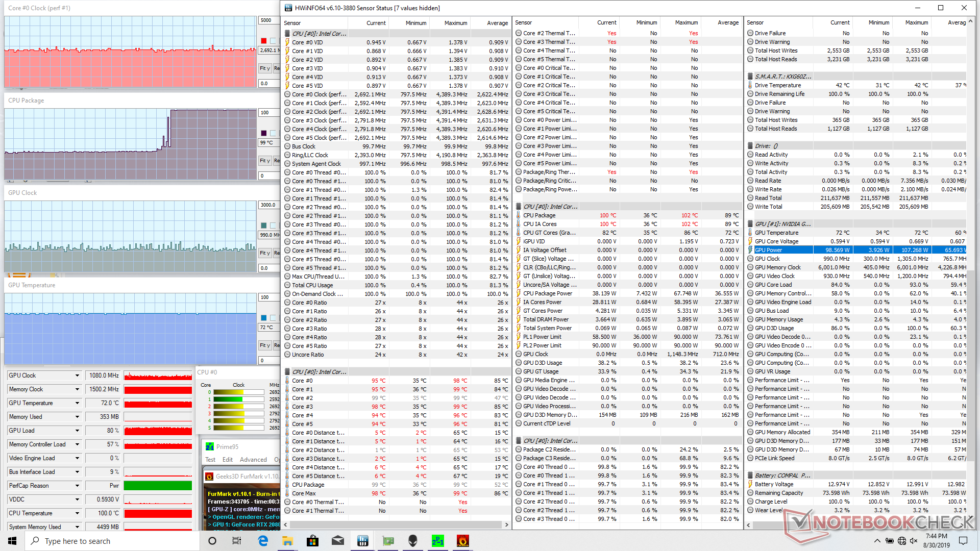Open HWiNFO64 from the taskbar
Screen dimensions: 980x551
pos(363,541)
